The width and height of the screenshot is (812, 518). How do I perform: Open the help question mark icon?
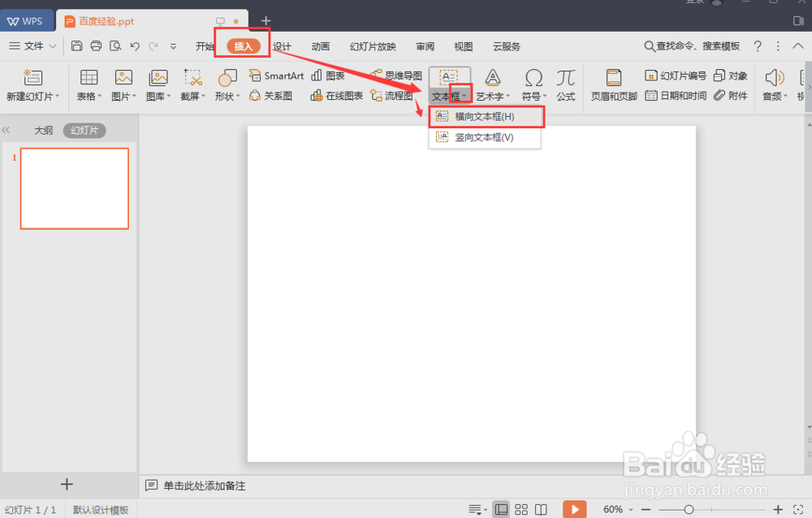point(758,46)
